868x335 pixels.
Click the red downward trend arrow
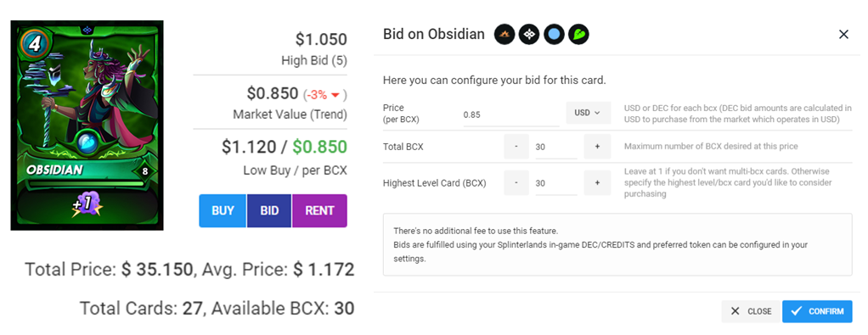335,96
